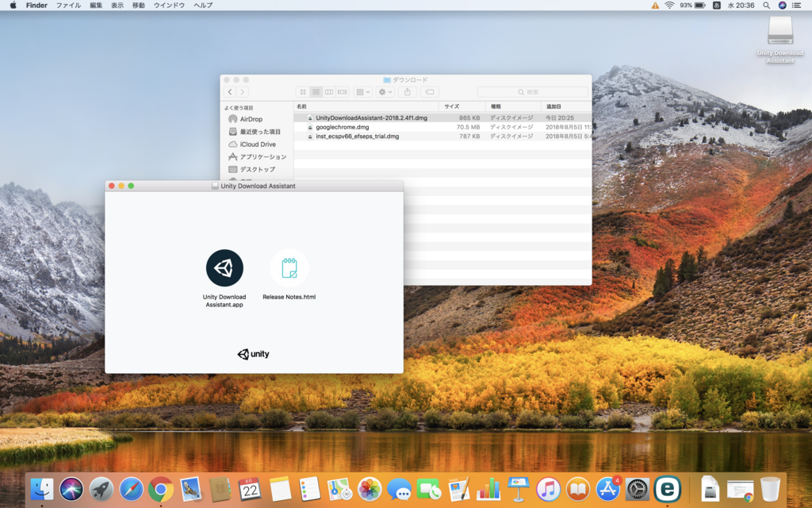Open Notes from the Dock

click(x=280, y=489)
